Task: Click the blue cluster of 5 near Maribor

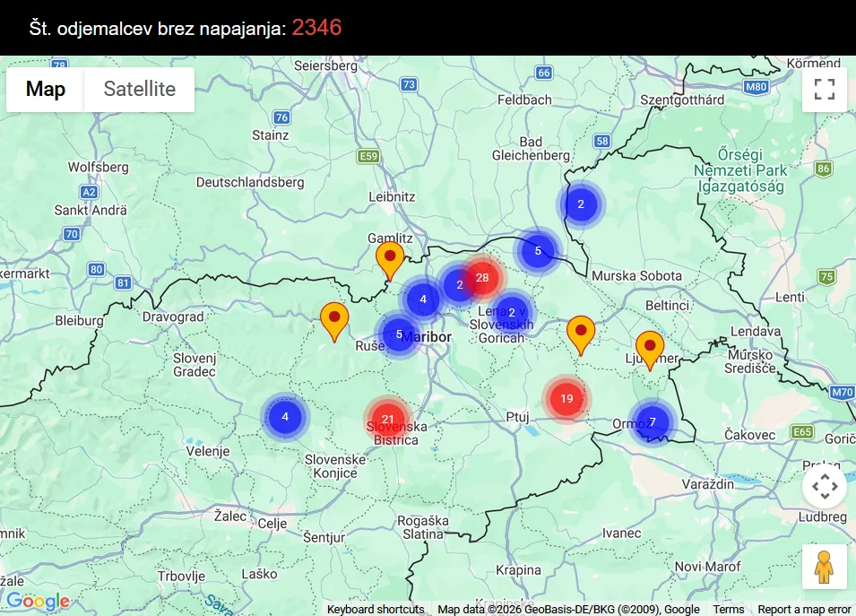Action: point(397,333)
